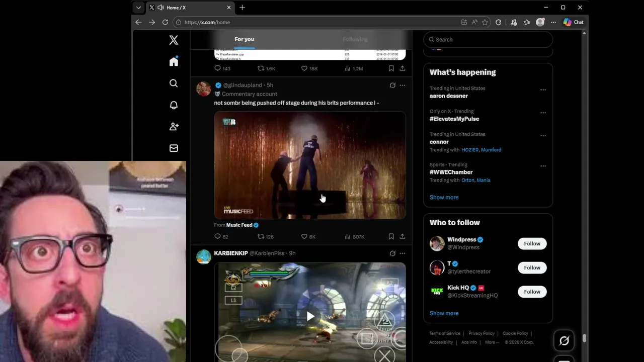The width and height of the screenshot is (644, 362).
Task: Open Orton related trend link
Action: [x=467, y=180]
